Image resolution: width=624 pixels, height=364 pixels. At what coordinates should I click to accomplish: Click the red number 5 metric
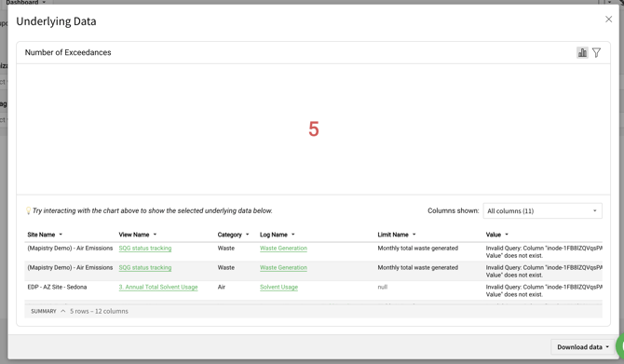pyautogui.click(x=314, y=129)
